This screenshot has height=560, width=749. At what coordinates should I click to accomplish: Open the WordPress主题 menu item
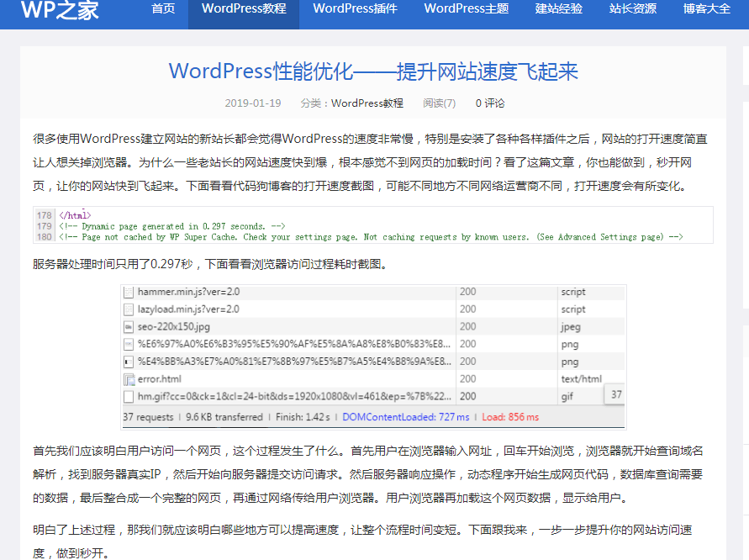pyautogui.click(x=467, y=8)
